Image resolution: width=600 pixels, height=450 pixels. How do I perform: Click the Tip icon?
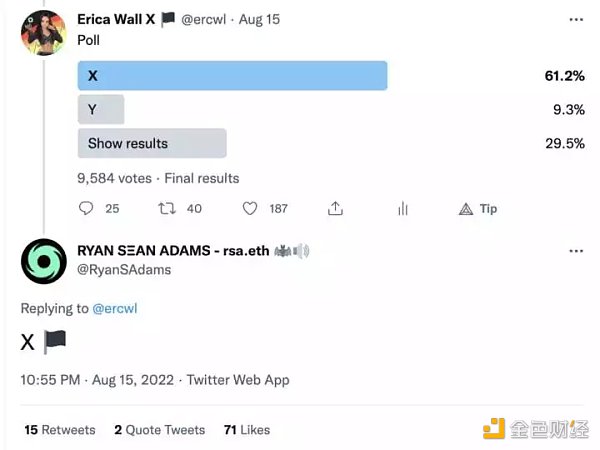click(478, 208)
